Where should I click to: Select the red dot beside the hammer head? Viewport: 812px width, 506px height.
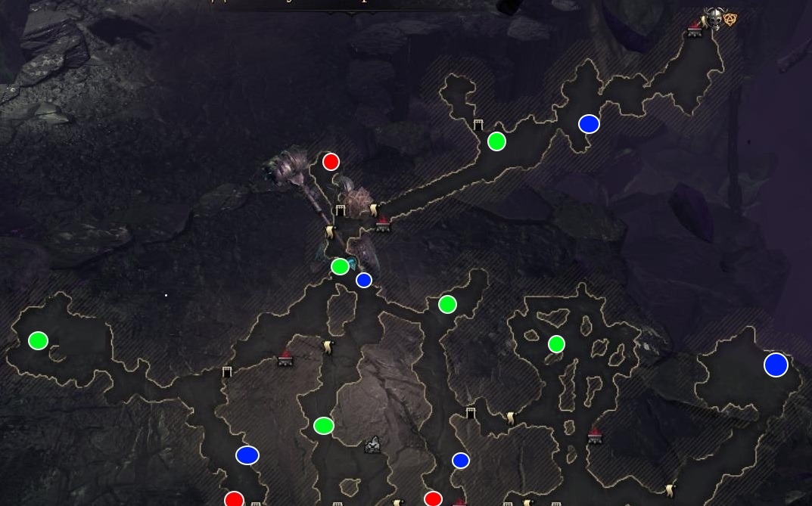coord(331,161)
